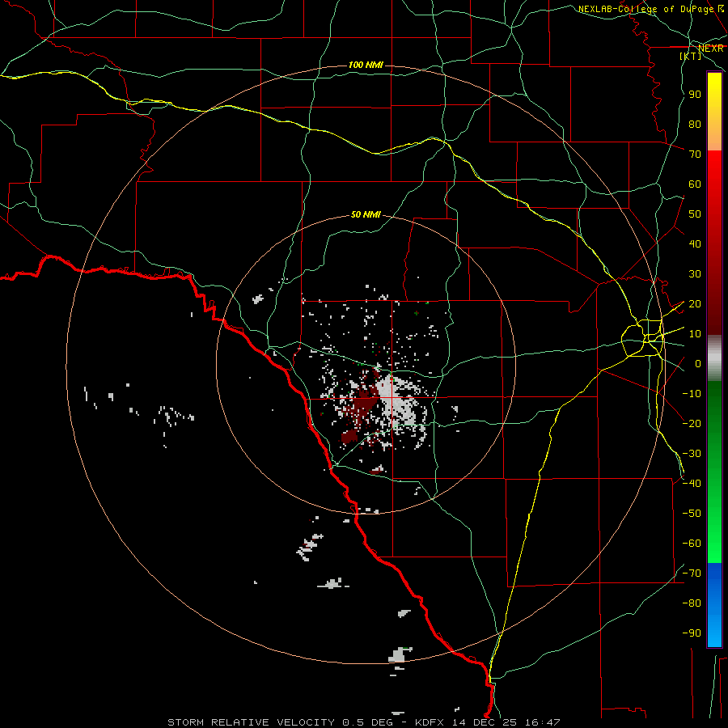Click the "40" scale label
This screenshot has height=728, width=728.
tap(695, 243)
